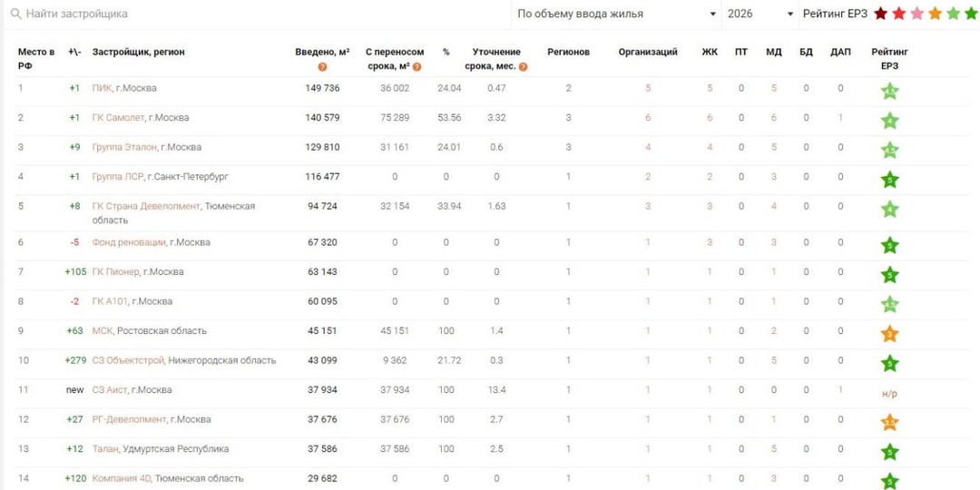Click ПИК's organizations count 5
The height and width of the screenshot is (490, 980).
648,88
